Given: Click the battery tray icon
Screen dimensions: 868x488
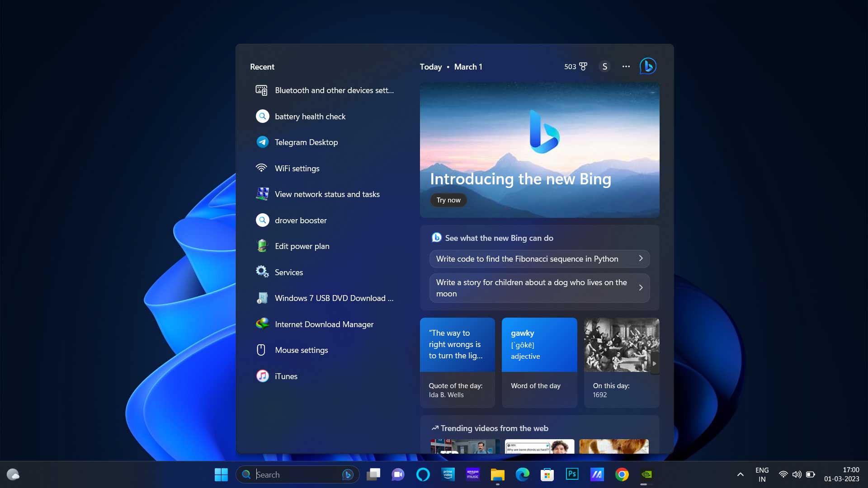Looking at the screenshot, I should 811,474.
